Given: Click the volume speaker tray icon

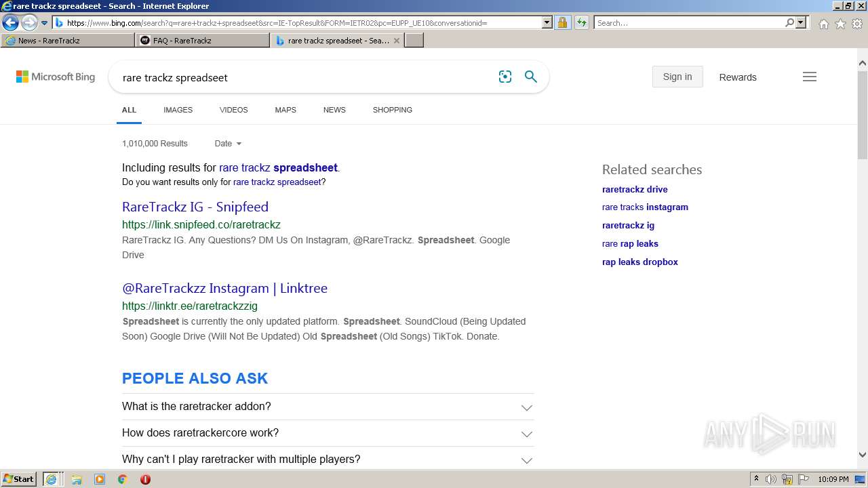Looking at the screenshot, I should (771, 479).
